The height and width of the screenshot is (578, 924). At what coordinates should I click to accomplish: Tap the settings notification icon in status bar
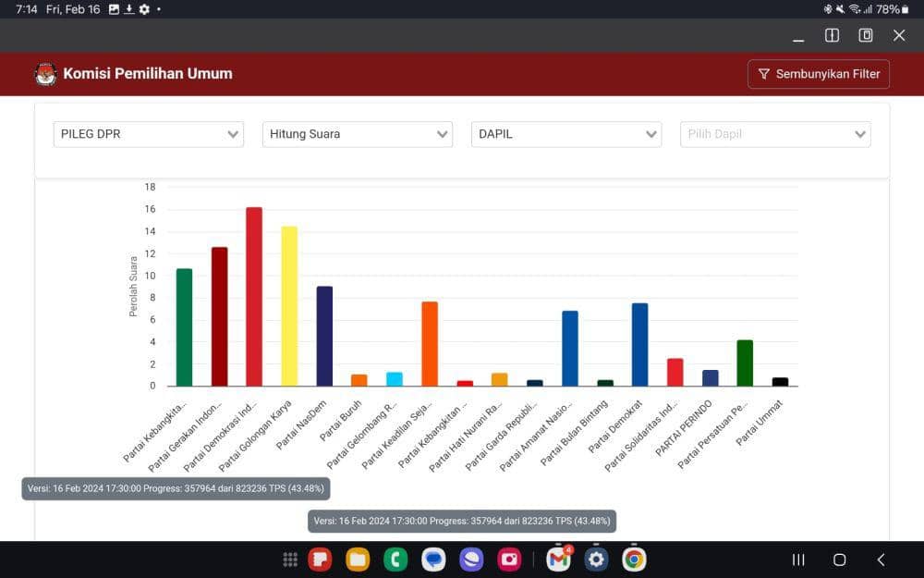coord(144,9)
